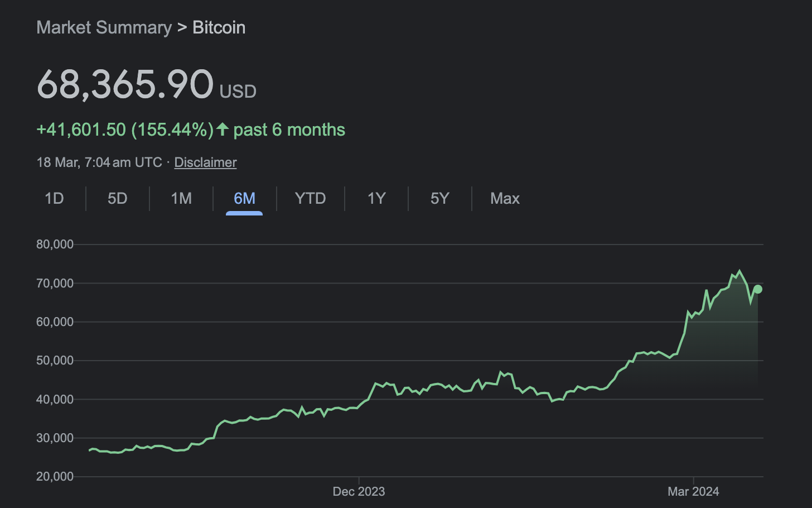
Task: Select the 6M time range tab
Action: coord(244,199)
